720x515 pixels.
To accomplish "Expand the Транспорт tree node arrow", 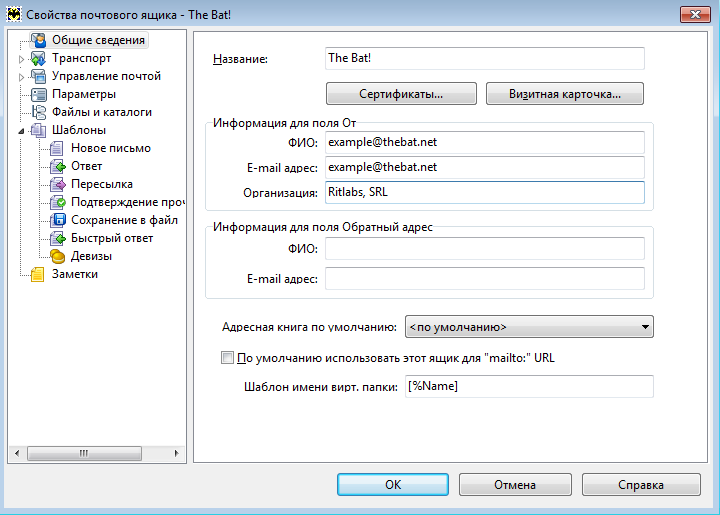I will tap(21, 59).
